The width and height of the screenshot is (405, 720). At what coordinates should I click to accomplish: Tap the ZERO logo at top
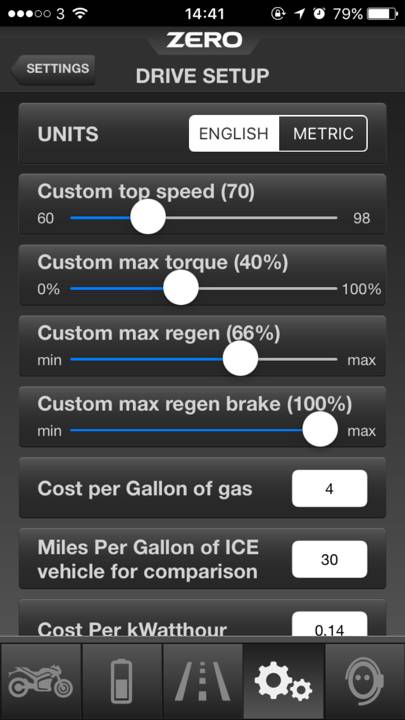(x=204, y=40)
